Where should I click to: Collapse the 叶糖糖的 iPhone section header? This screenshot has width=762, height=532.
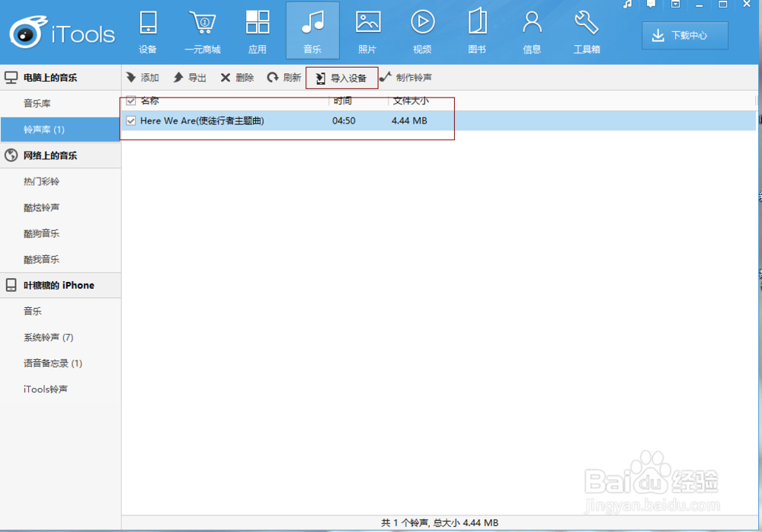pyautogui.click(x=60, y=286)
